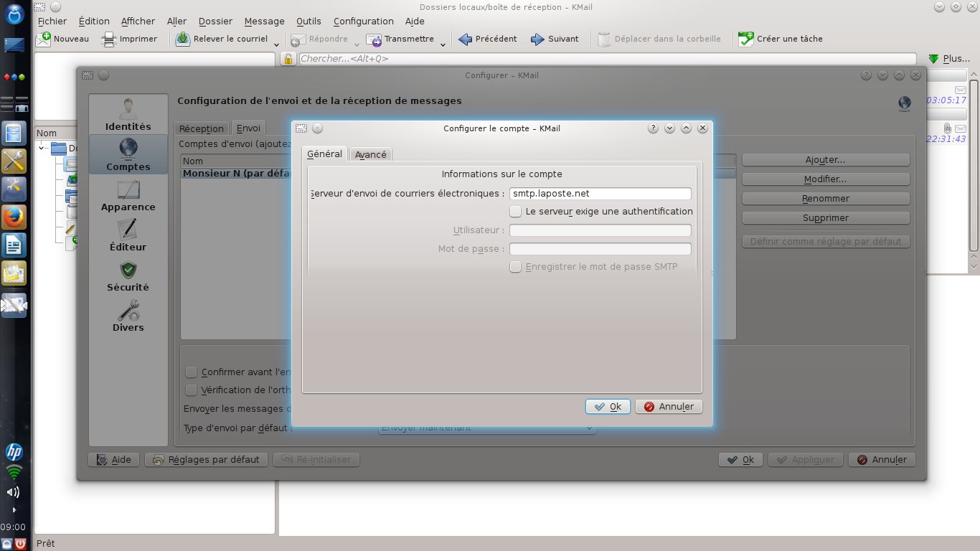Switch to the Général tab
This screenshot has height=551, width=980.
[324, 154]
